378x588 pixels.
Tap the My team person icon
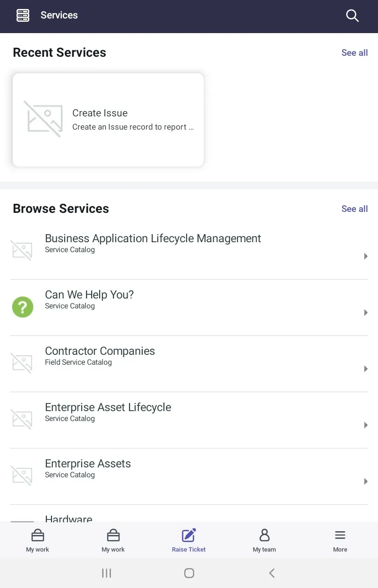[265, 535]
